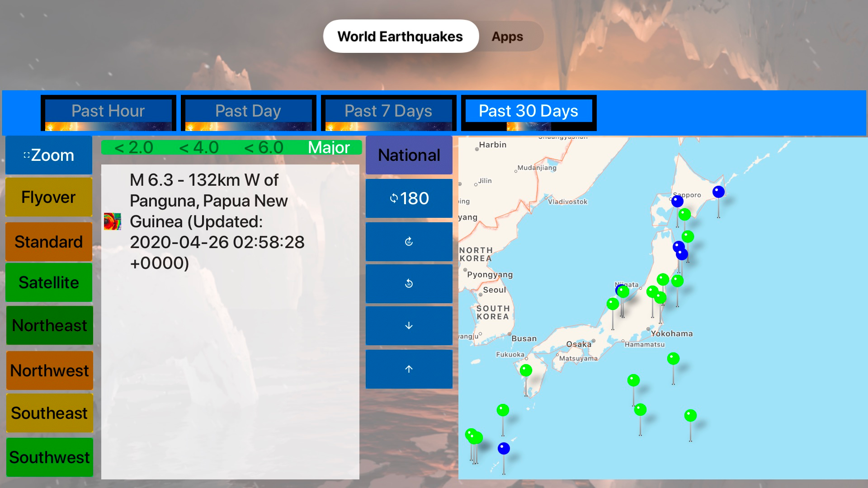Screen dimensions: 868x488
Task: Jump to the Southwest region
Action: click(50, 457)
